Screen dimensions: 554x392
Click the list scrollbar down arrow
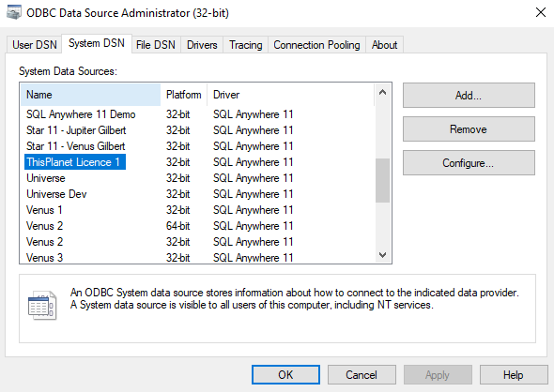click(x=382, y=255)
